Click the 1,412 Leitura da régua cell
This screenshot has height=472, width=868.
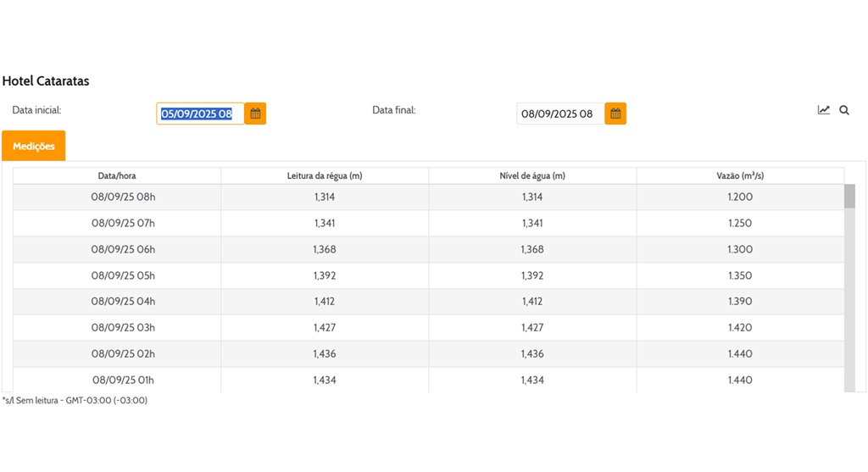coord(325,302)
